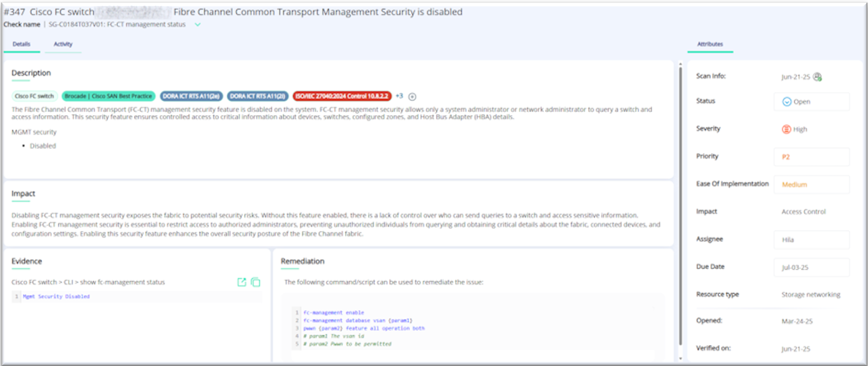This screenshot has width=868, height=366.
Task: Select the Details tab
Action: tap(21, 44)
